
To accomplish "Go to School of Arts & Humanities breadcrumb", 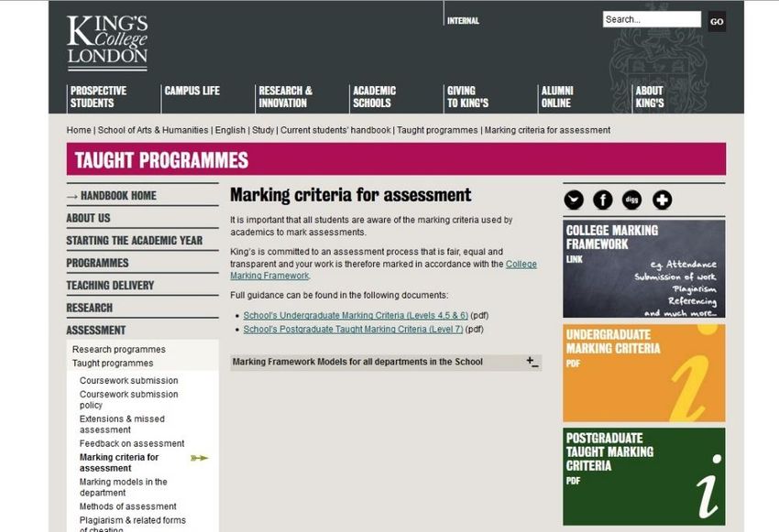I will [x=153, y=130].
